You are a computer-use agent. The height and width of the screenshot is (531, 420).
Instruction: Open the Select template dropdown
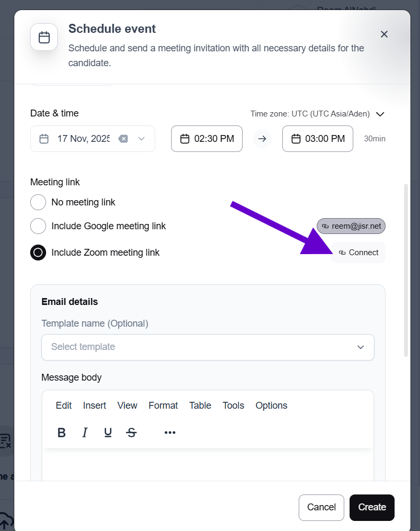(x=208, y=347)
